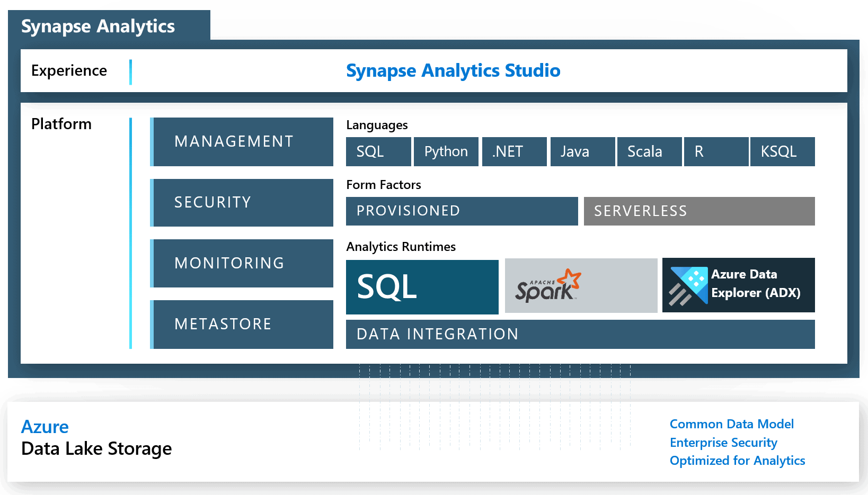This screenshot has width=868, height=495.
Task: Open Synapse Analytics Studio heading
Action: (453, 70)
